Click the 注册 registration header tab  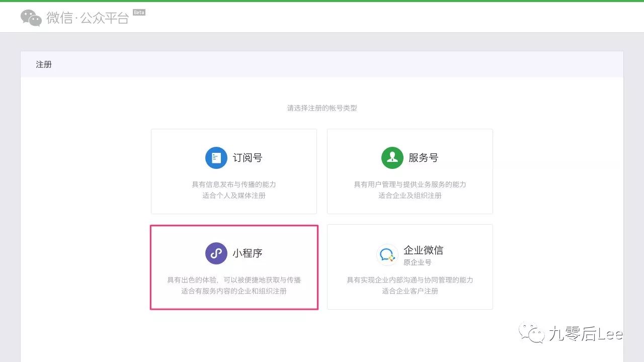pos(43,64)
